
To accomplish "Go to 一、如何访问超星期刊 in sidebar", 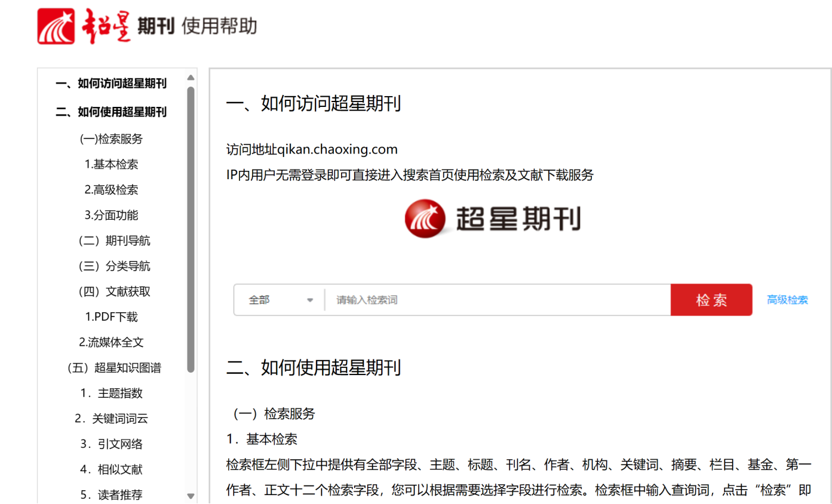I will pyautogui.click(x=111, y=84).
